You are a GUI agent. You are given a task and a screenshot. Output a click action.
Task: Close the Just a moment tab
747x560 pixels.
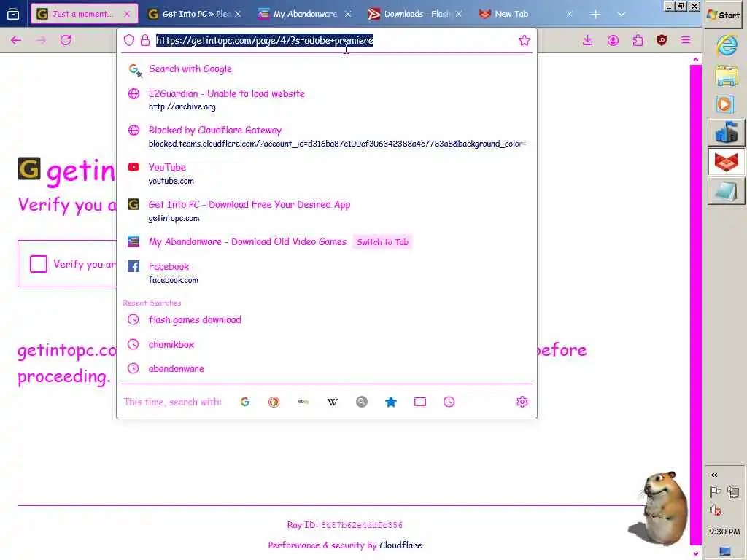pyautogui.click(x=127, y=14)
